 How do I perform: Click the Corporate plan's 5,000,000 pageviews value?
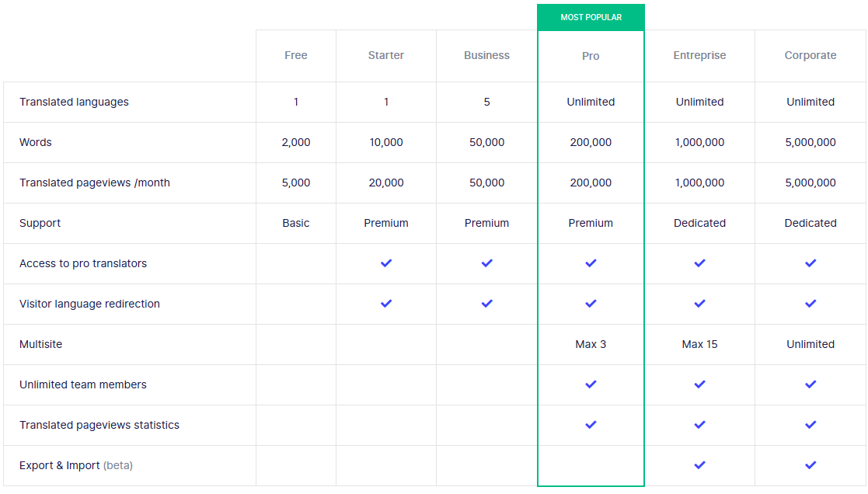(810, 183)
